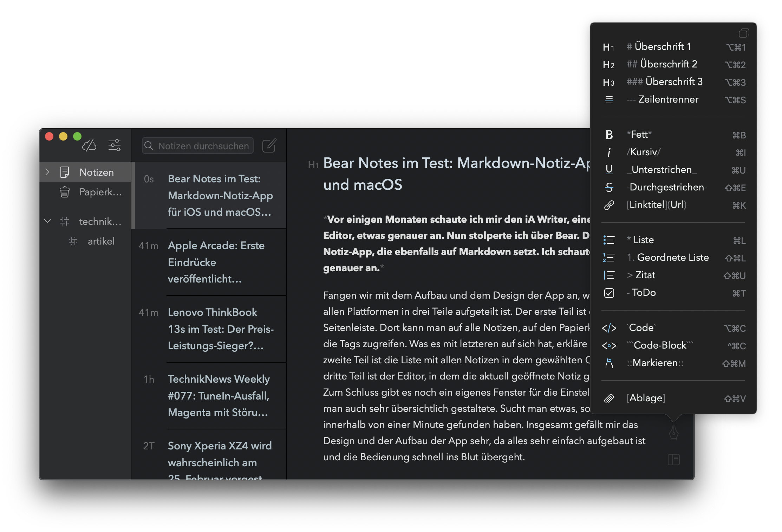This screenshot has width=782, height=532.
Task: Expand the Notizen sidebar chevron
Action: pyautogui.click(x=47, y=172)
